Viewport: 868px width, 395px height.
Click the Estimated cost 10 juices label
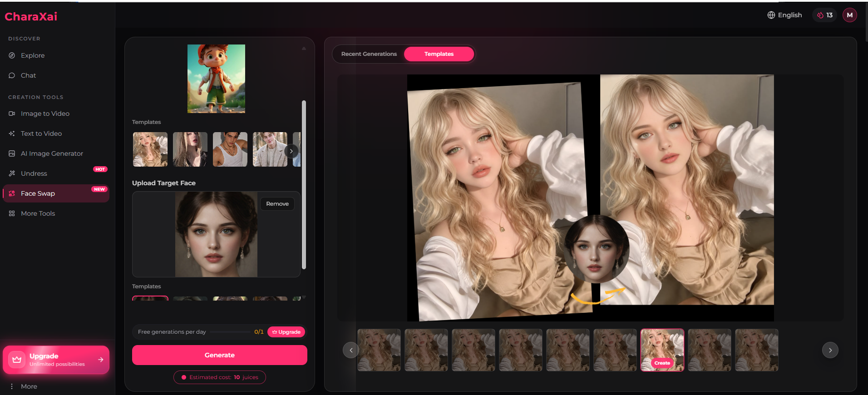[220, 377]
